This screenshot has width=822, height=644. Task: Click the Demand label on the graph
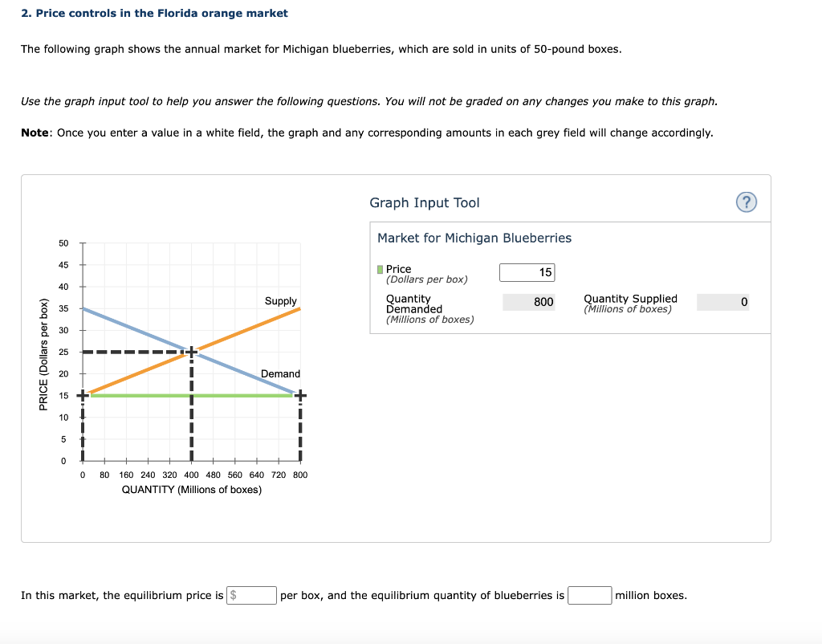point(279,373)
